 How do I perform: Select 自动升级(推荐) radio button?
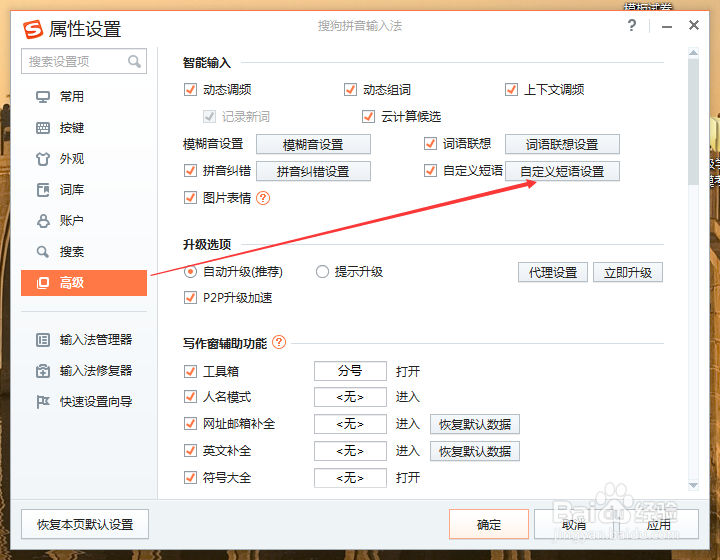coord(191,272)
